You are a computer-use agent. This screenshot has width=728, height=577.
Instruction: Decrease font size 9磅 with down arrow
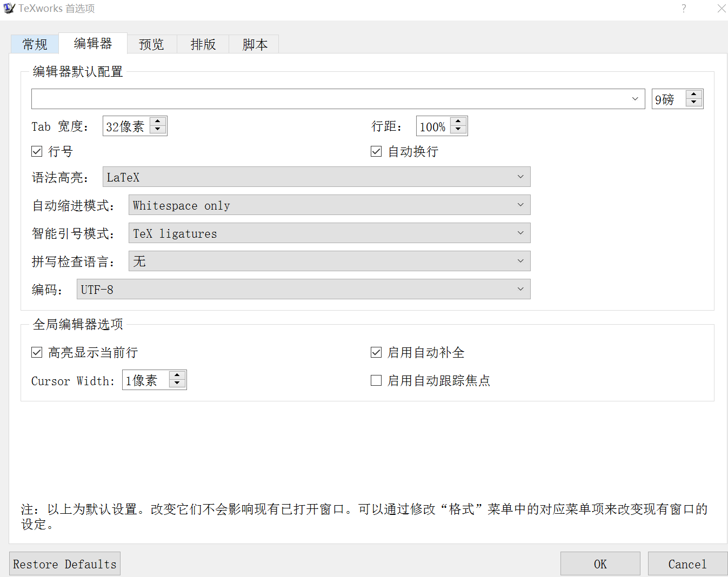pyautogui.click(x=694, y=103)
